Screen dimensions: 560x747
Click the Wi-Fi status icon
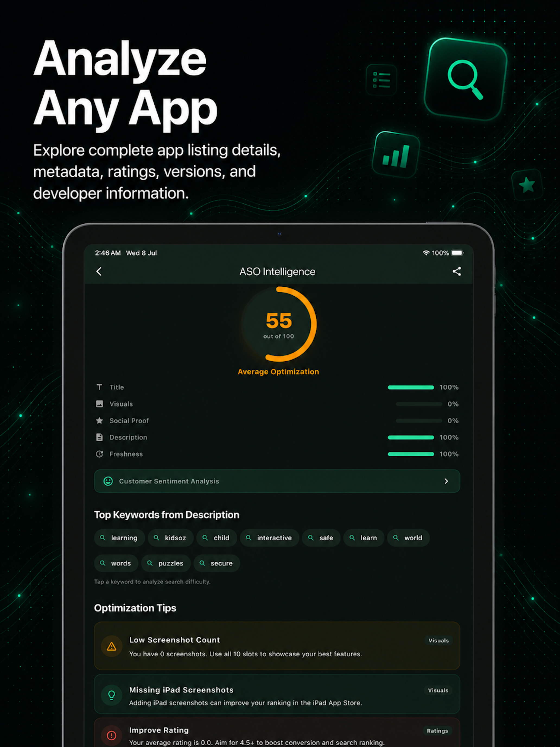pyautogui.click(x=426, y=253)
